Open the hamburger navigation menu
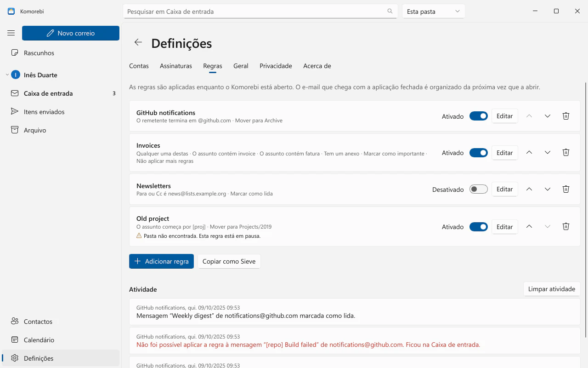The height and width of the screenshot is (368, 588). point(11,33)
